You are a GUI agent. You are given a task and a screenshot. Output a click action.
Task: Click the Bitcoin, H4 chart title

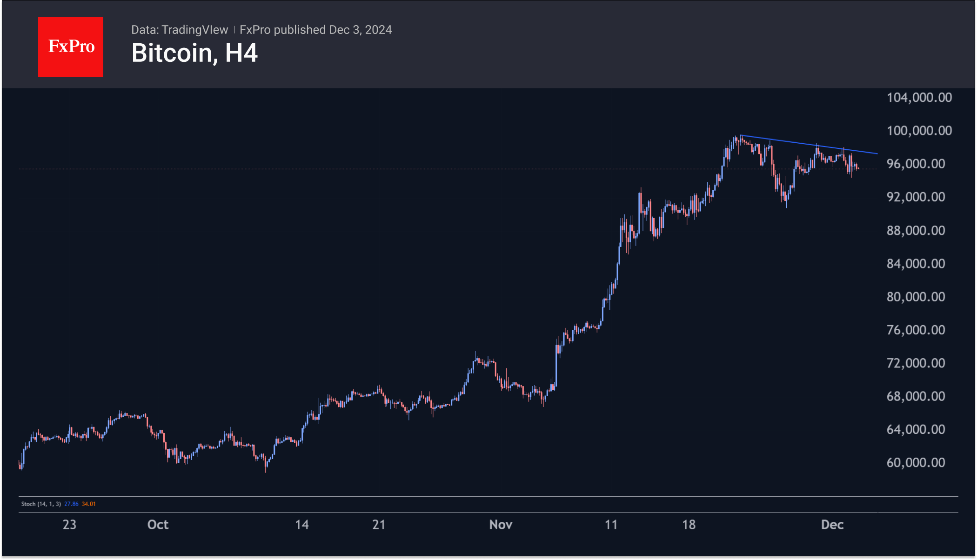click(x=194, y=53)
